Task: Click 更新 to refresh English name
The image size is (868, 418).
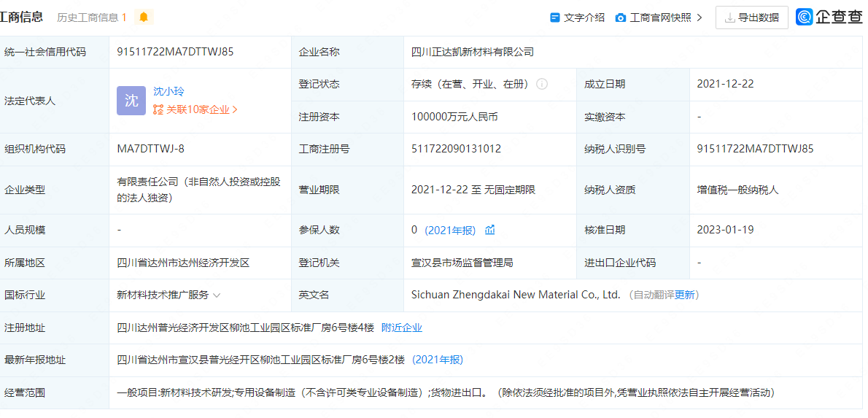Action: pos(684,295)
